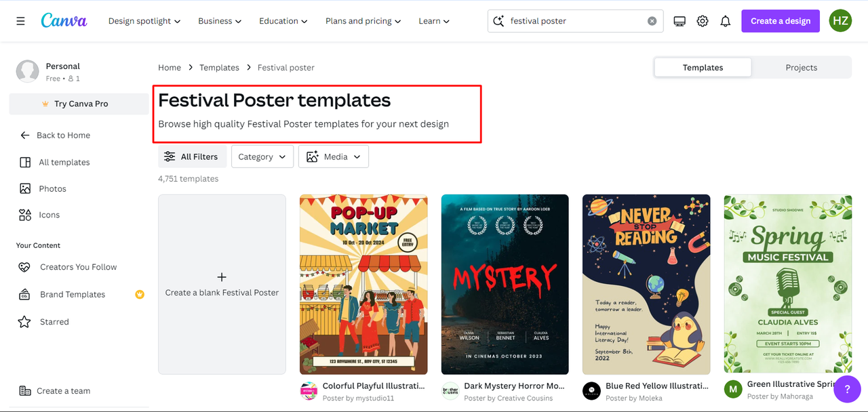
Task: Open notifications bell icon
Action: 726,21
